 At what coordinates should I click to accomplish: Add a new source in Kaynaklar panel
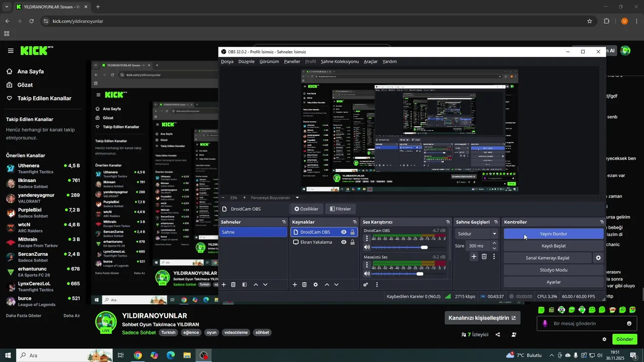(295, 285)
